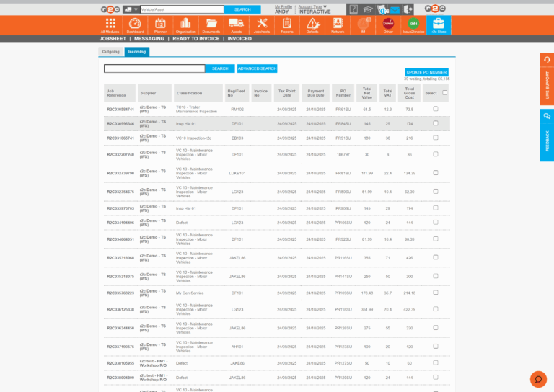
Task: Open the My Profile menu
Action: coord(283,6)
